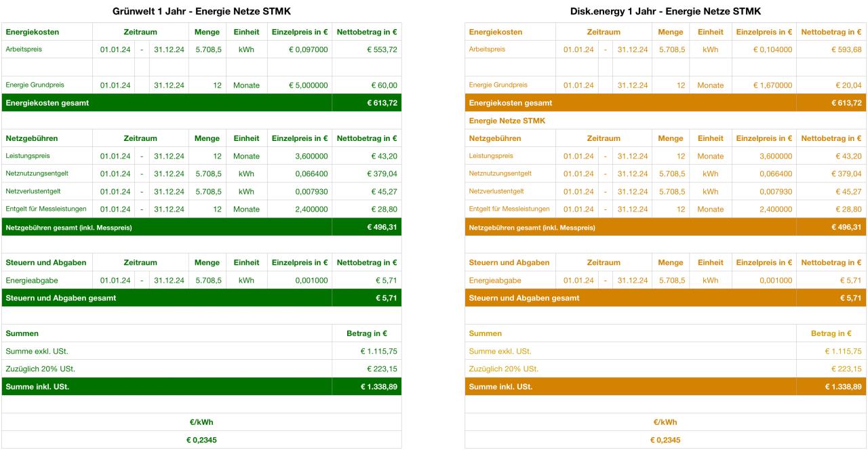Click the orange 'Netznutzungsentgelt' row label

(500, 173)
